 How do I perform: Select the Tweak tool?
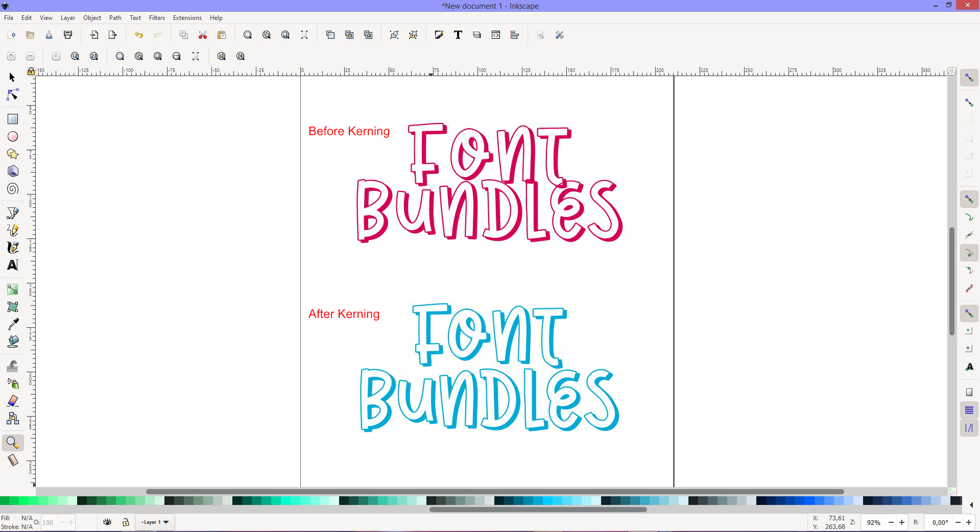tap(13, 366)
